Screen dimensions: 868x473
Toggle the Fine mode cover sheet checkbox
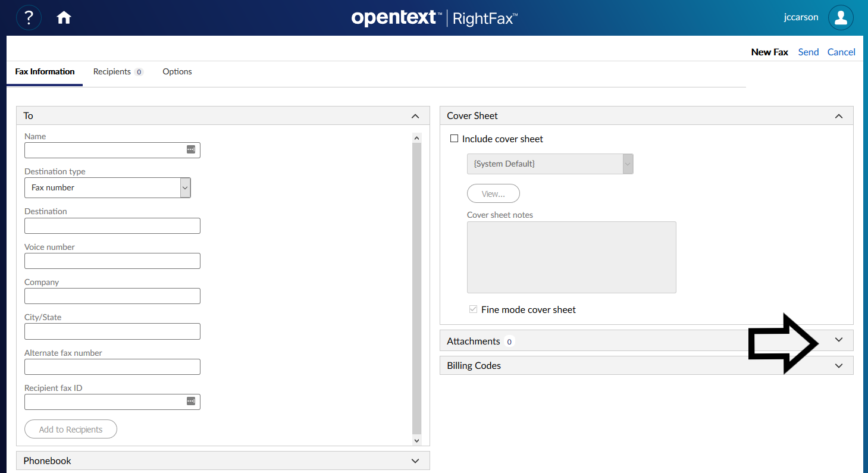coord(473,309)
